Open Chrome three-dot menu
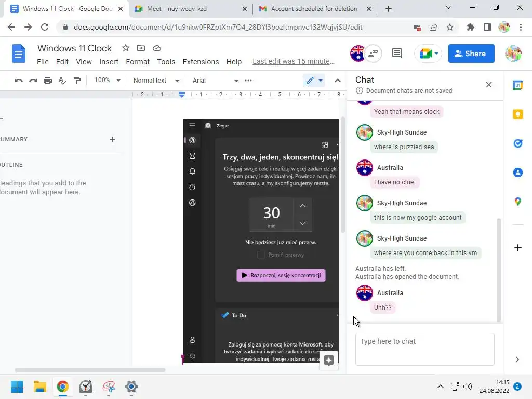Image resolution: width=532 pixels, height=399 pixels. (x=521, y=27)
